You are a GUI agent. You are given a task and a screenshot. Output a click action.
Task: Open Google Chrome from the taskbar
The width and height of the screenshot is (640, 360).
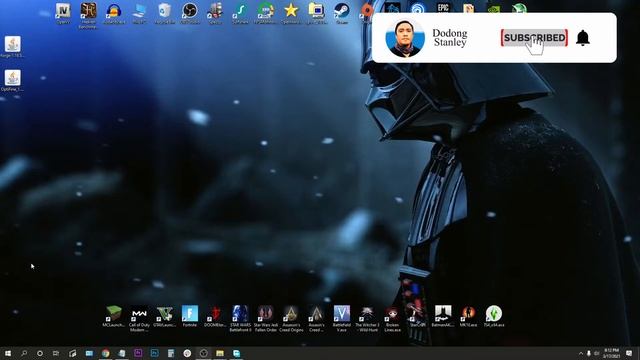coord(106,353)
